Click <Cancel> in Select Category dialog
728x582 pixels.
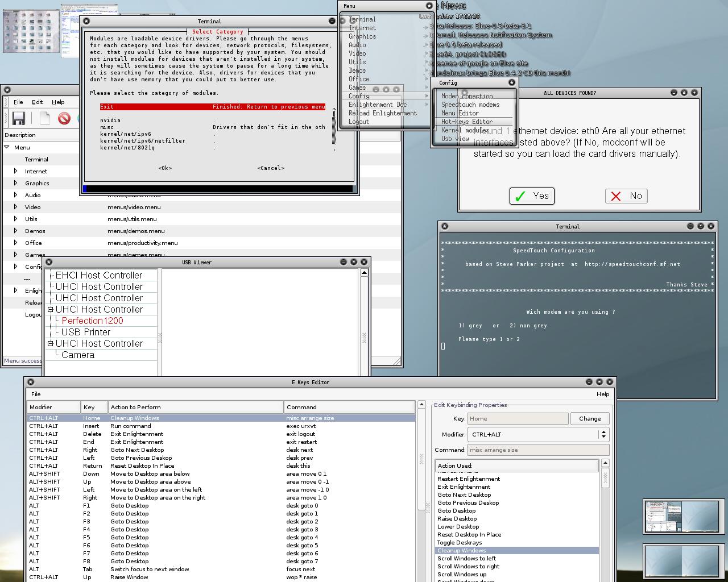(271, 168)
